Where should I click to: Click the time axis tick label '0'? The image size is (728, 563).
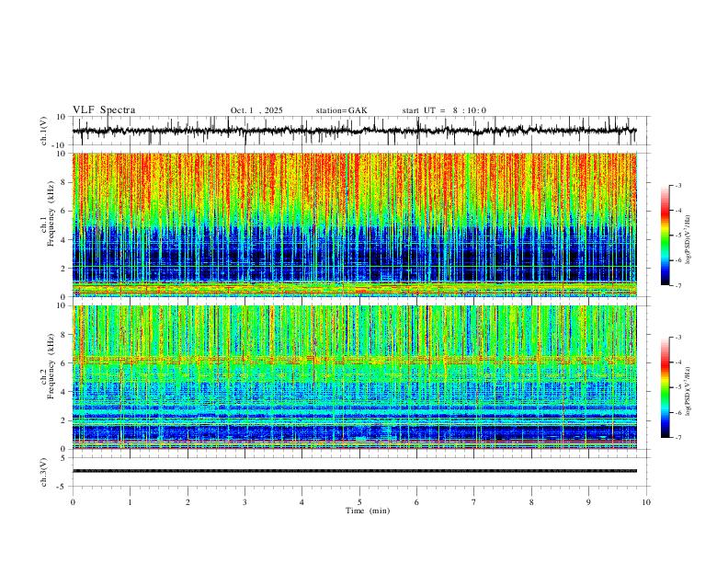coord(73,502)
